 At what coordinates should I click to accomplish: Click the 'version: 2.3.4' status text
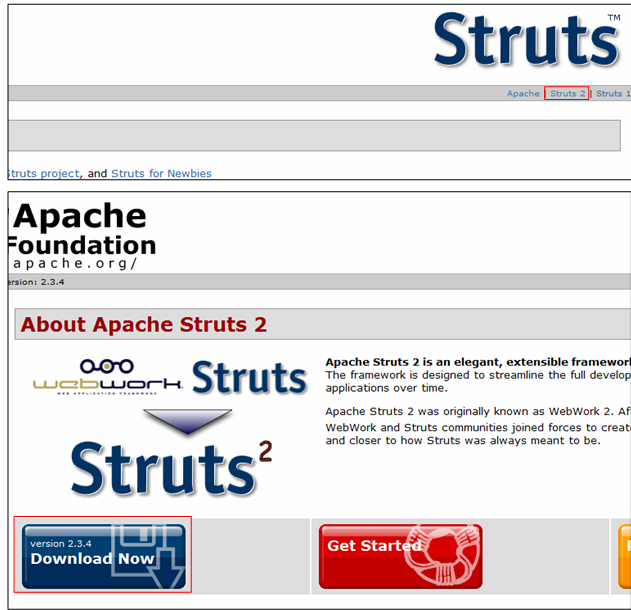pyautogui.click(x=36, y=282)
